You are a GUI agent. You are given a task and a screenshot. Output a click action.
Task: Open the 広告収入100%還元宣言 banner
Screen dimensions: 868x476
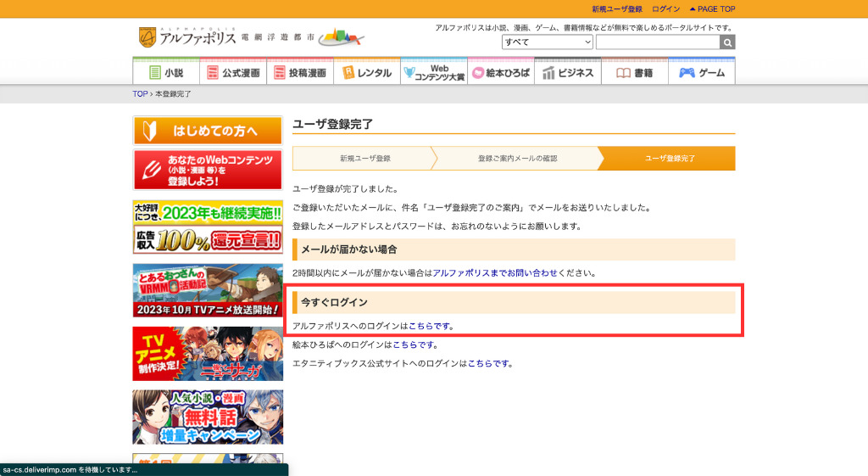coord(208,227)
